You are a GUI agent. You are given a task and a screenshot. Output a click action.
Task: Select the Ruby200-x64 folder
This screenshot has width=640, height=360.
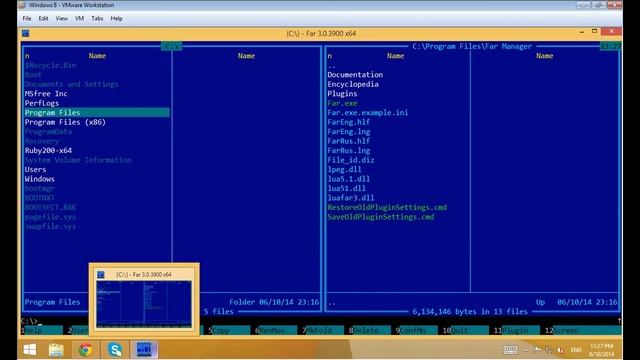[x=48, y=151]
